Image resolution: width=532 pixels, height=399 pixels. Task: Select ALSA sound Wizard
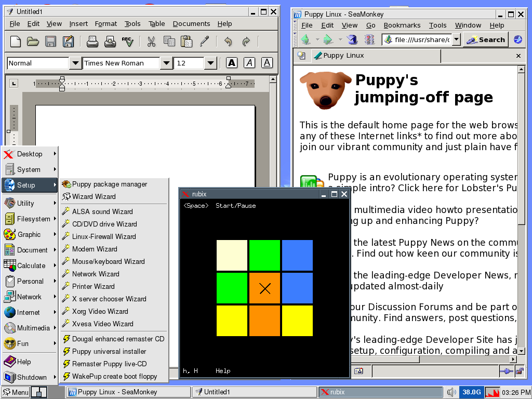[x=114, y=211]
